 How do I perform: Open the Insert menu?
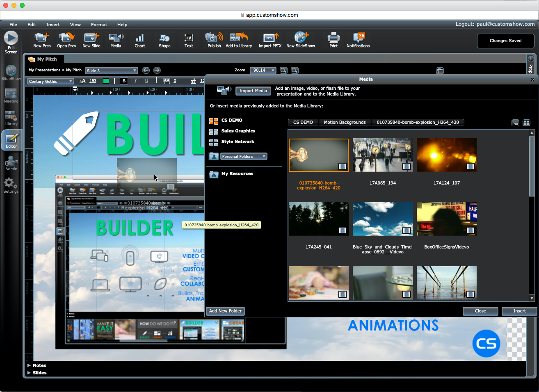53,25
